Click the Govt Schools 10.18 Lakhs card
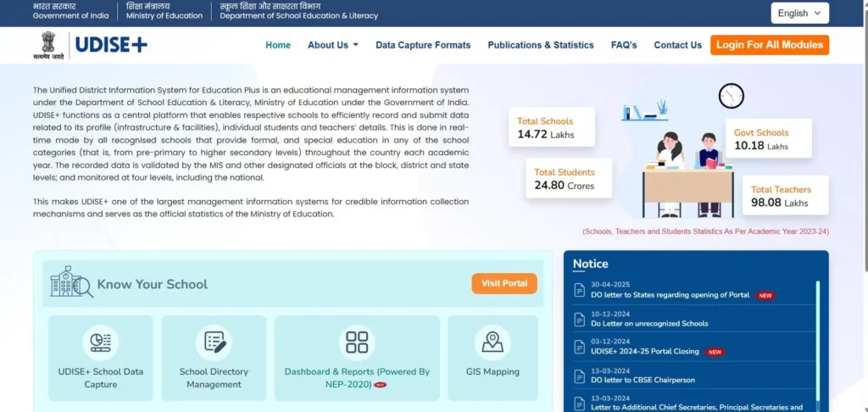 768,138
